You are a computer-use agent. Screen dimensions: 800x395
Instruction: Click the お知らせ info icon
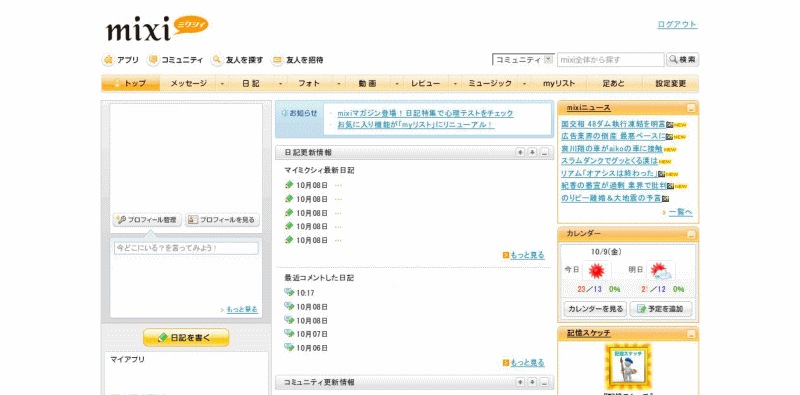click(x=284, y=113)
